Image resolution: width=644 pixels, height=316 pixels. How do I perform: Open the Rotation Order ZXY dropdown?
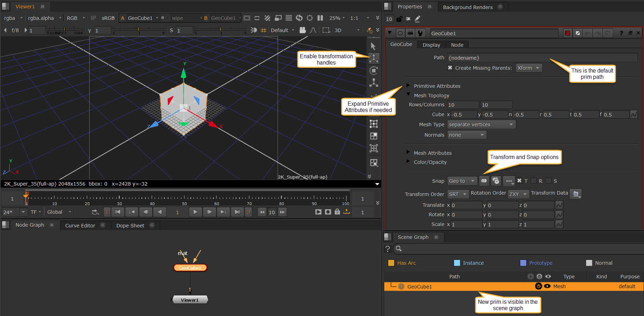pyautogui.click(x=518, y=194)
